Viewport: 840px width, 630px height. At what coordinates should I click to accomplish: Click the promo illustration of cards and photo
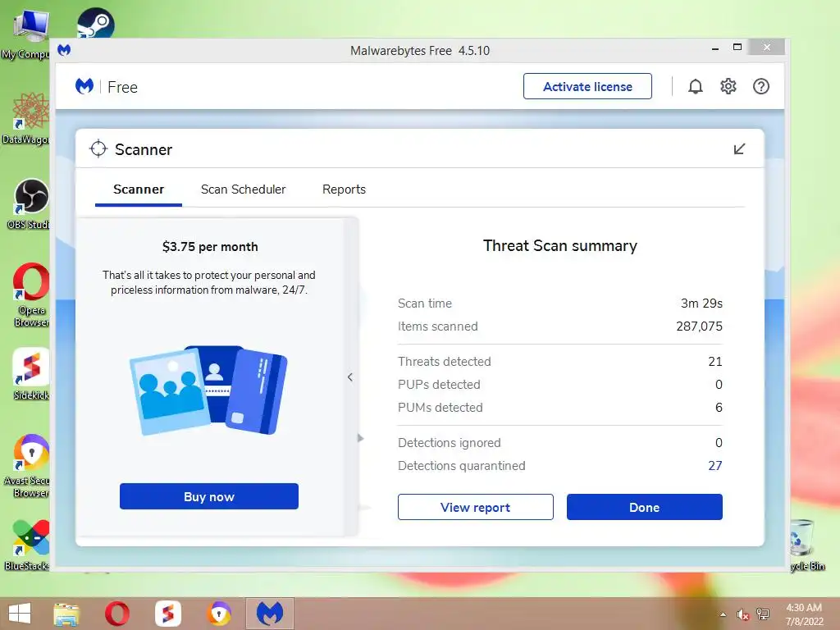pos(209,390)
